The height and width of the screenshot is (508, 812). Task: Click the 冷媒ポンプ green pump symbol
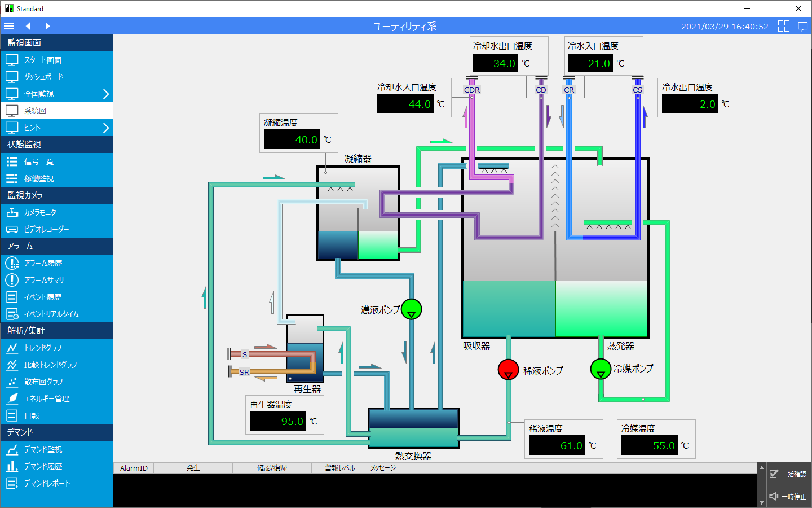pos(601,369)
